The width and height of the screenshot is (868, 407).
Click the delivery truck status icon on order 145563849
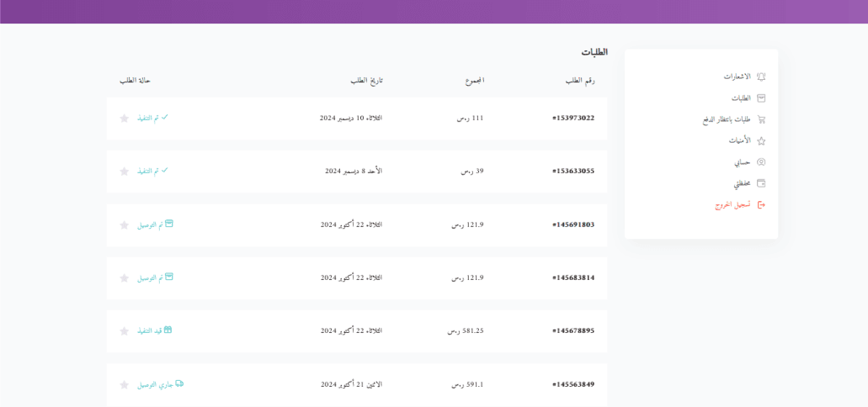179,383
